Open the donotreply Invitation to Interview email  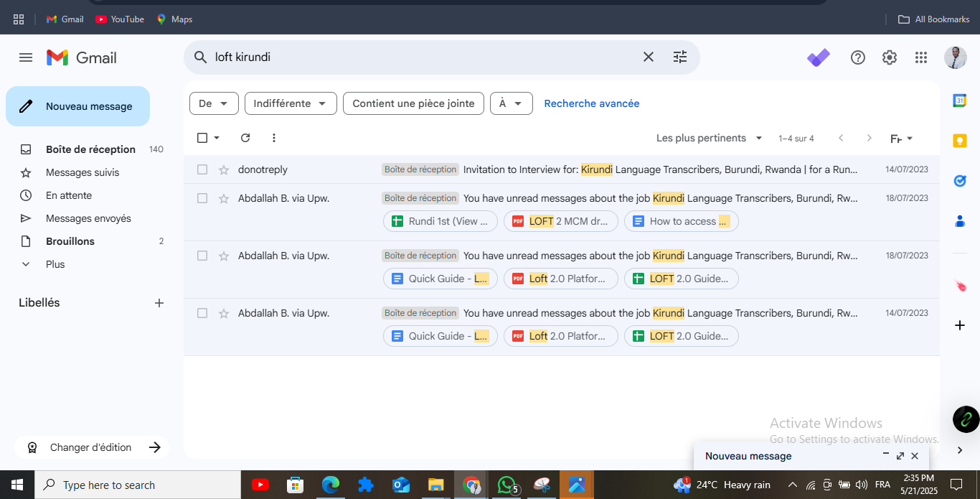(x=562, y=169)
